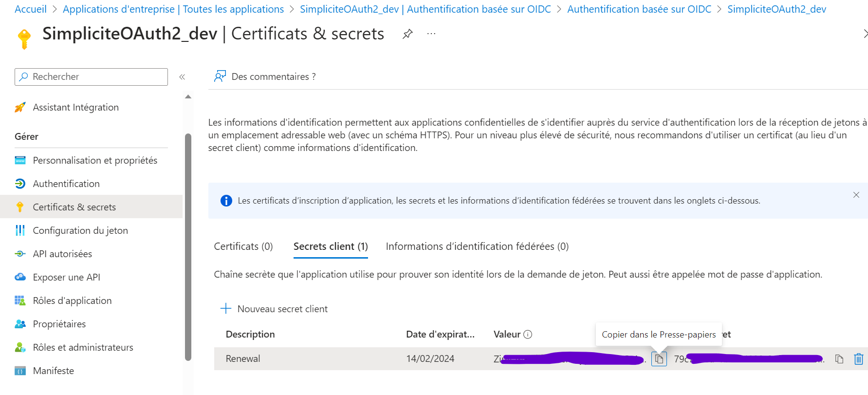Click Configuration du jeton icon
The width and height of the screenshot is (868, 395).
(20, 230)
